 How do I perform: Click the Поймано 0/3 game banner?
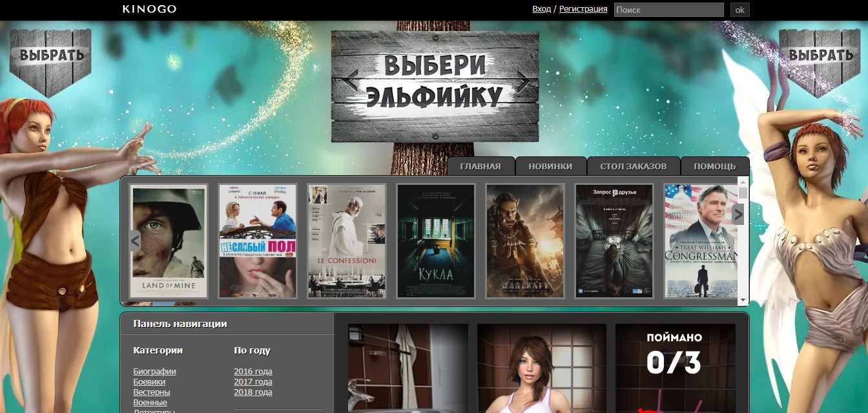(676, 368)
